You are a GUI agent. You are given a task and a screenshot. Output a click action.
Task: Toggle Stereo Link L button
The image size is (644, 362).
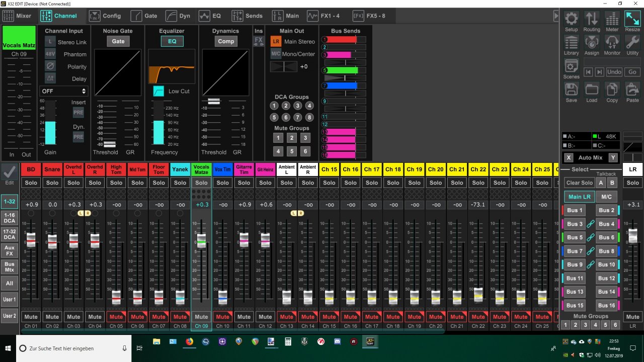50,42
